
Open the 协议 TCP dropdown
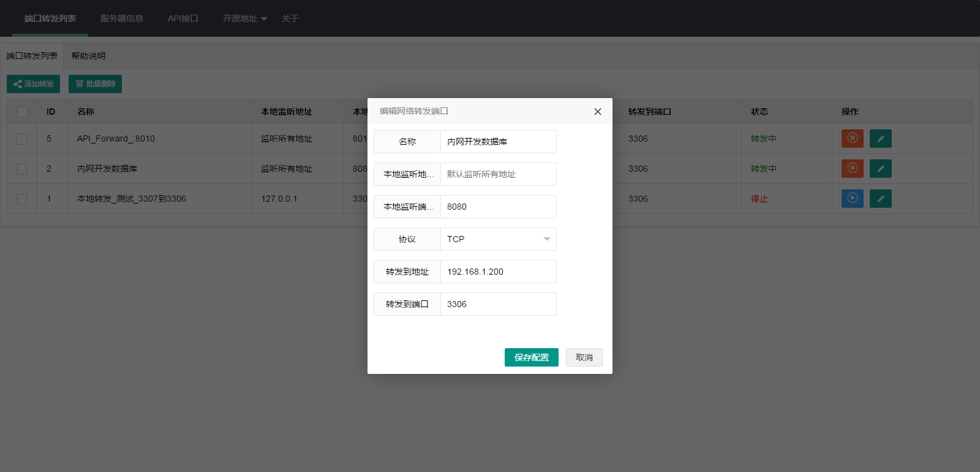[498, 239]
